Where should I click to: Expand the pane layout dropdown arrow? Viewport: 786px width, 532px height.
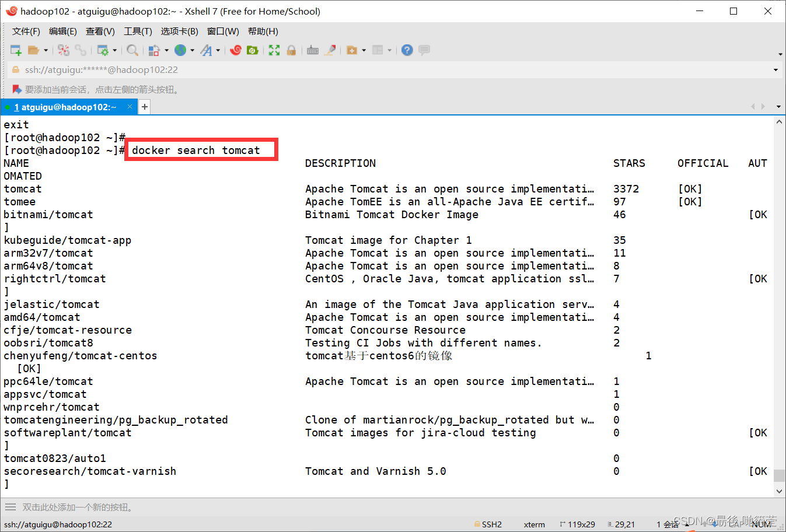coord(389,50)
